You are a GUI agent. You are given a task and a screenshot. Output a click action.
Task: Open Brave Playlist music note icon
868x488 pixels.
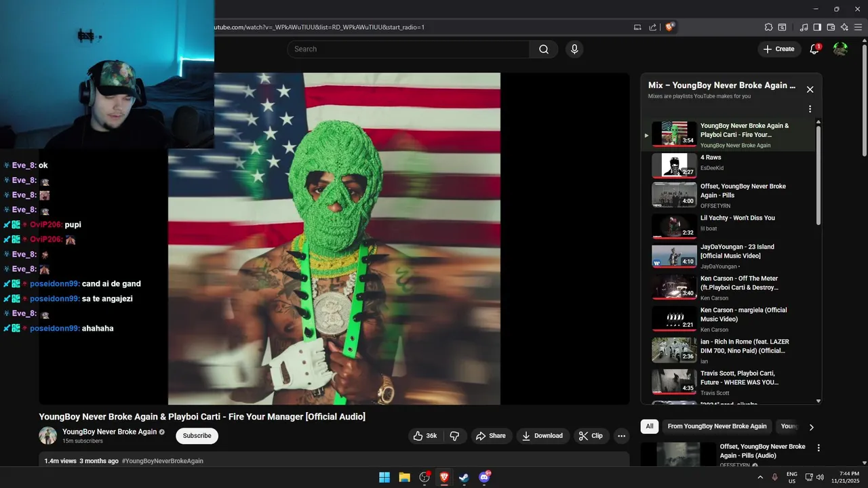(804, 27)
